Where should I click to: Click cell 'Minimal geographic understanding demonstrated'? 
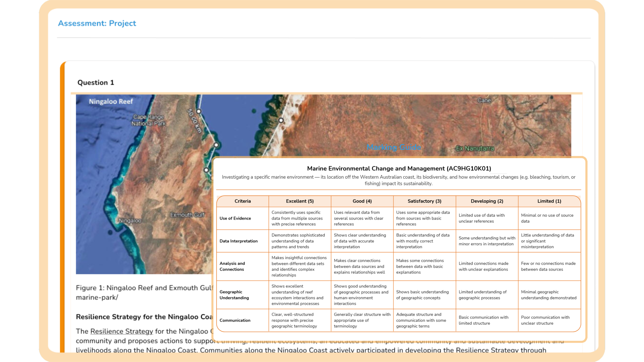549,295
